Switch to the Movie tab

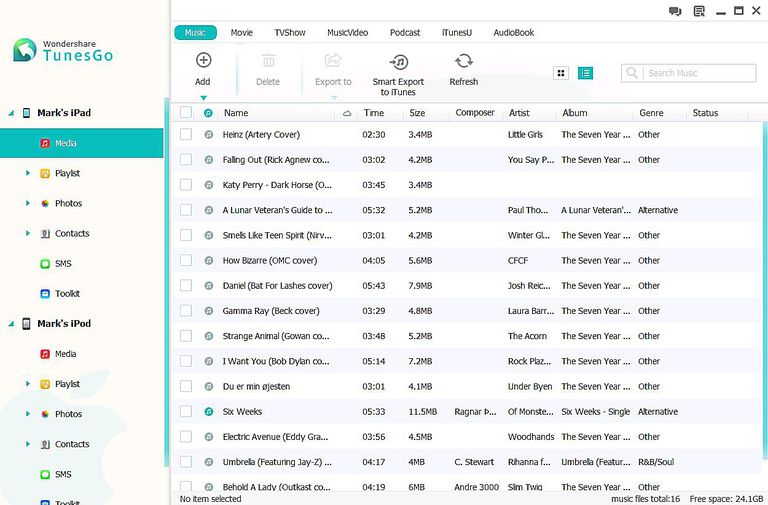click(242, 33)
